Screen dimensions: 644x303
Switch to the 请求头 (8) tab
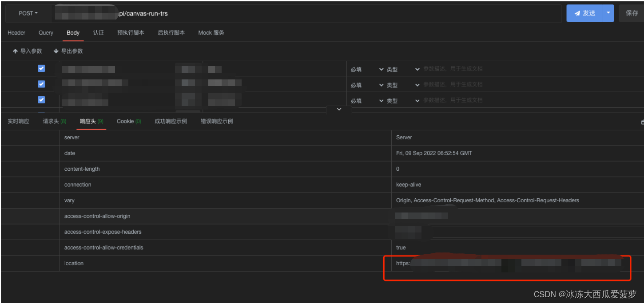point(53,121)
